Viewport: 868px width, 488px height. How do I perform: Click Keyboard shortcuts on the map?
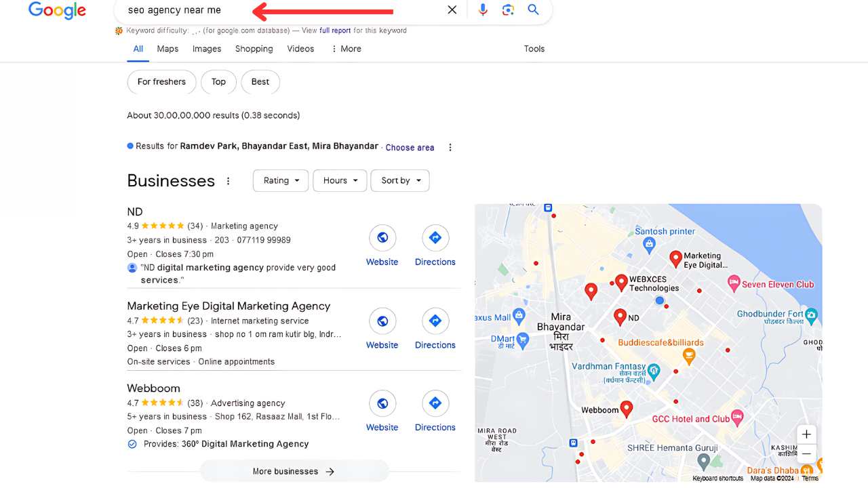pos(717,479)
